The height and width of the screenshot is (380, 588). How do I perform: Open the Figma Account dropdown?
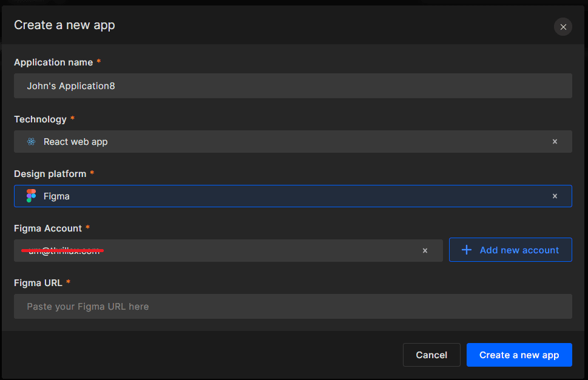point(243,251)
